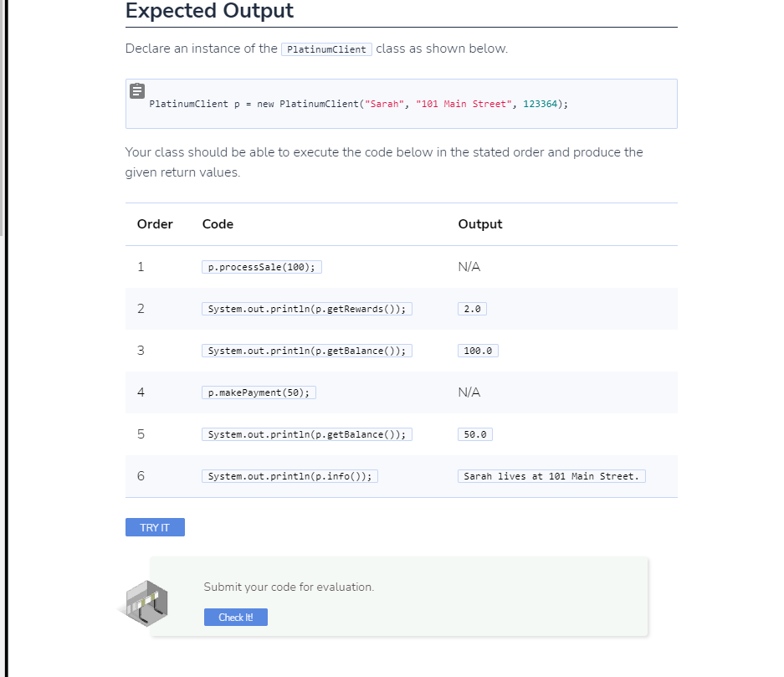Click the p.info() println code snippet
This screenshot has width=784, height=677.
tap(290, 476)
